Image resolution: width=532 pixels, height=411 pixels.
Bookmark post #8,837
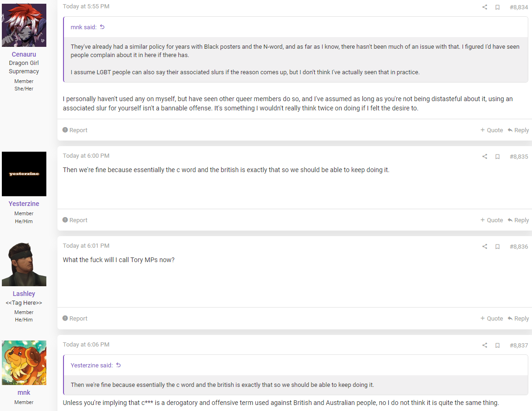click(497, 346)
